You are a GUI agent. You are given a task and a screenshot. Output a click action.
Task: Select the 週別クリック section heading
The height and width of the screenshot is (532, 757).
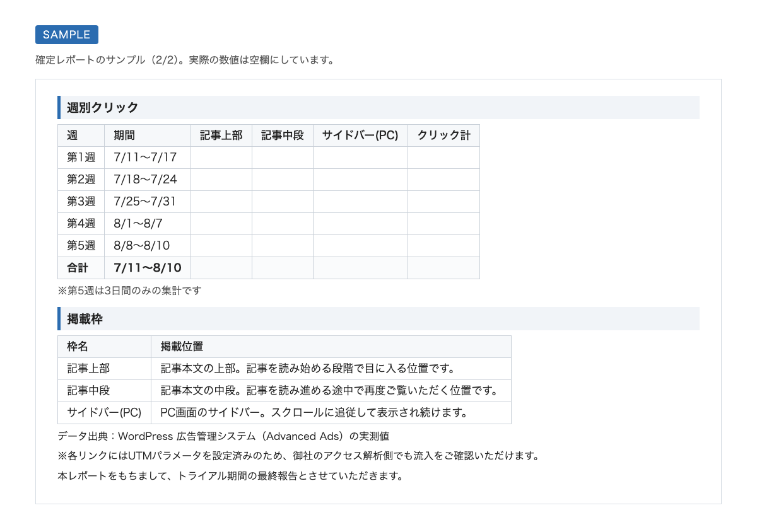pyautogui.click(x=378, y=107)
